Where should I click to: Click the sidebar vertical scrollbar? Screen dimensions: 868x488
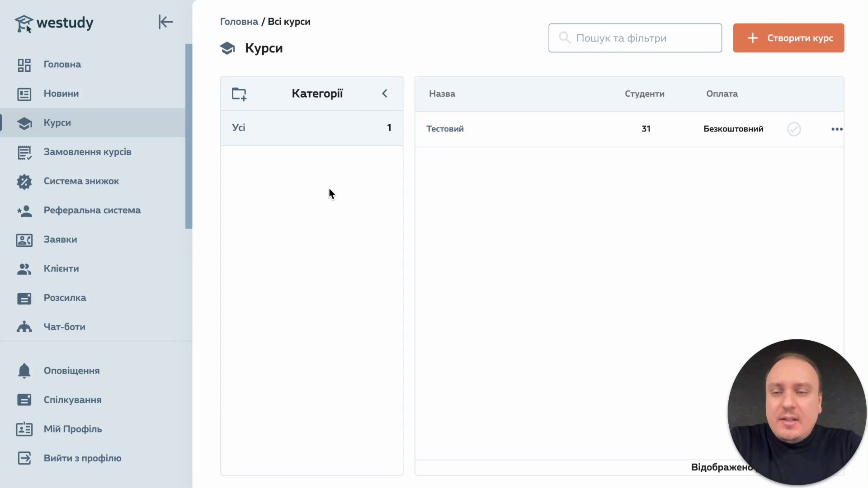[x=189, y=136]
